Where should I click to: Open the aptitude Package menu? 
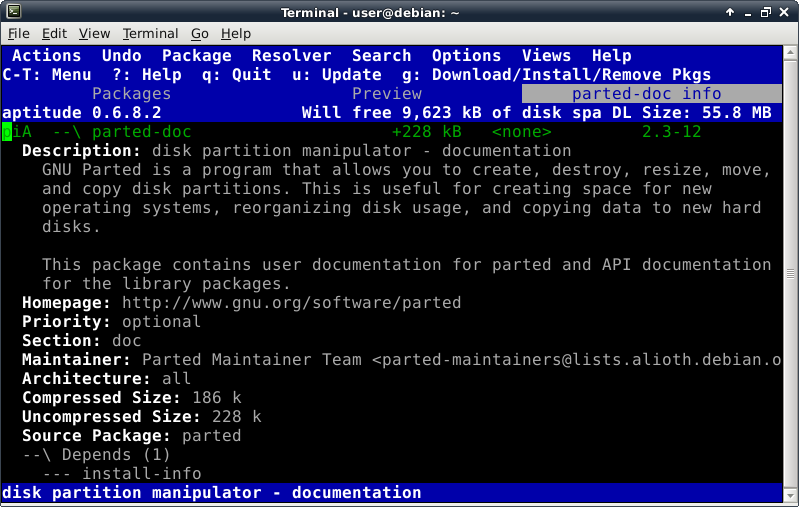click(x=196, y=56)
